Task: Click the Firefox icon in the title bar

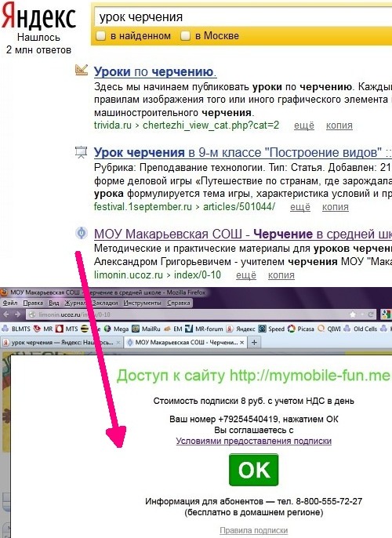Action: pos(4,293)
